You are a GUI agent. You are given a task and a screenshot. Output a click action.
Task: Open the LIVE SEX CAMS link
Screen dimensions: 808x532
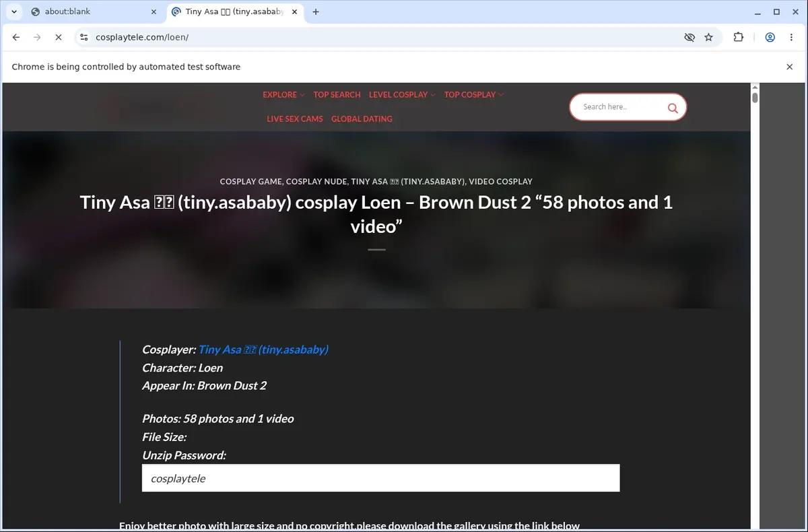[x=295, y=119]
